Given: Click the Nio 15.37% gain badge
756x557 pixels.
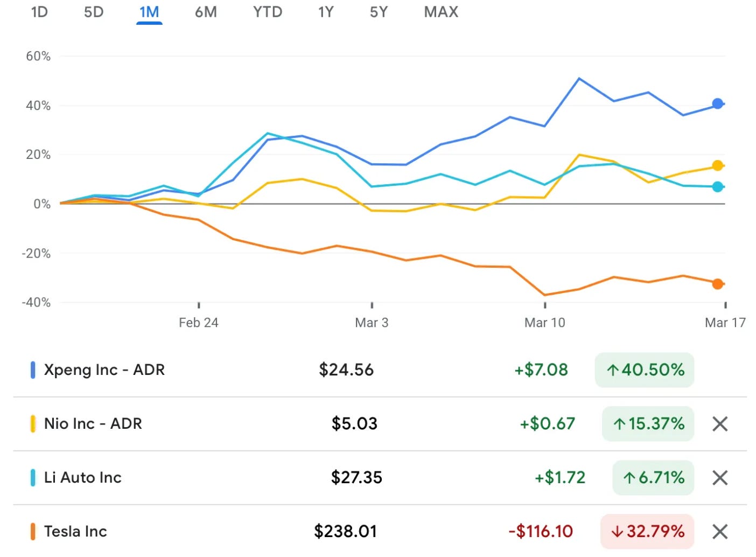Looking at the screenshot, I should click(x=648, y=424).
